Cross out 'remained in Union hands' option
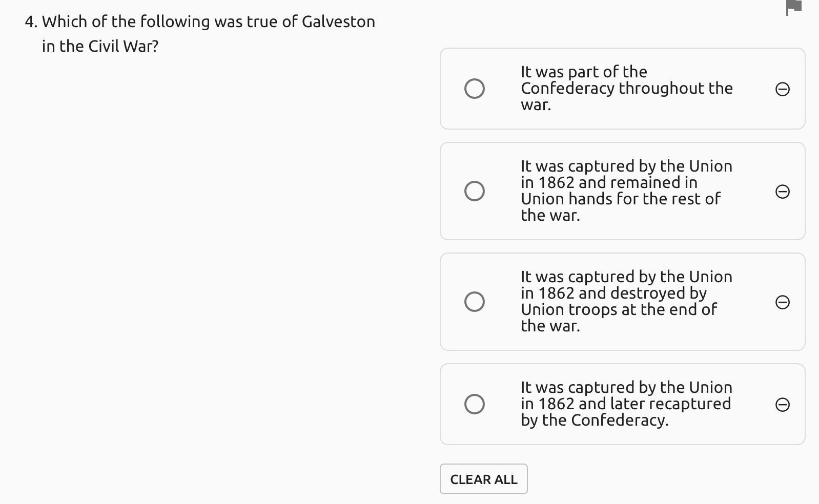 pyautogui.click(x=782, y=192)
